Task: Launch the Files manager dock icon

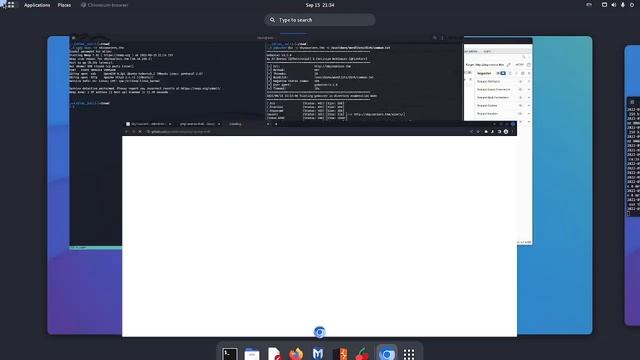Action: [252, 354]
